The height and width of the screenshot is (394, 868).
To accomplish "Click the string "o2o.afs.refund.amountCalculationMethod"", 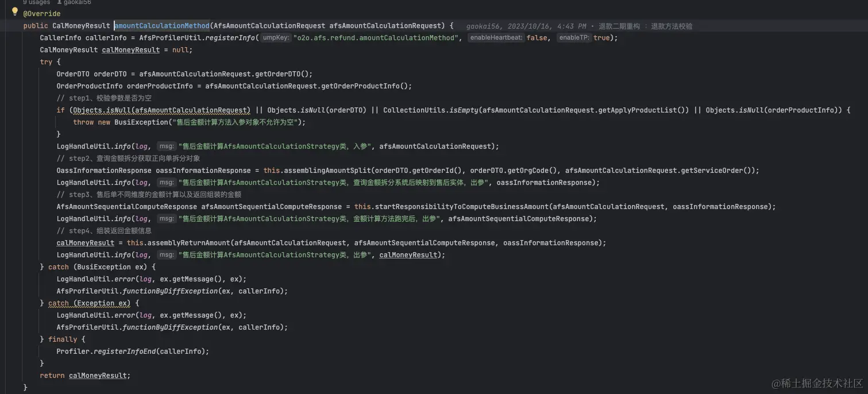I will 376,38.
